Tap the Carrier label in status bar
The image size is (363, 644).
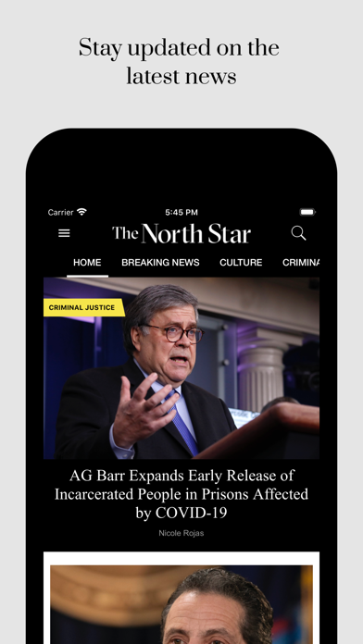(60, 212)
